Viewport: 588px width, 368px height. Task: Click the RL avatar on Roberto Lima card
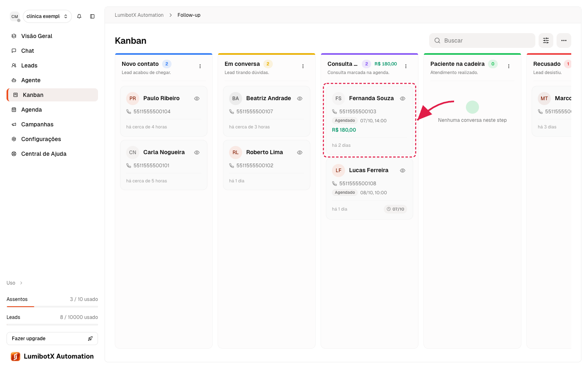tap(236, 153)
